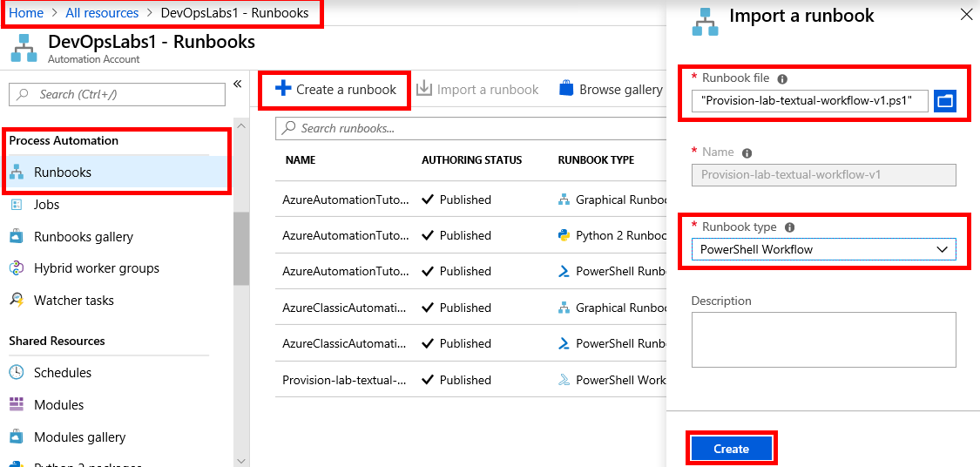This screenshot has height=467, width=980.
Task: Select DevOpsLabs1 - Runbooks breadcrumb item
Action: click(234, 12)
